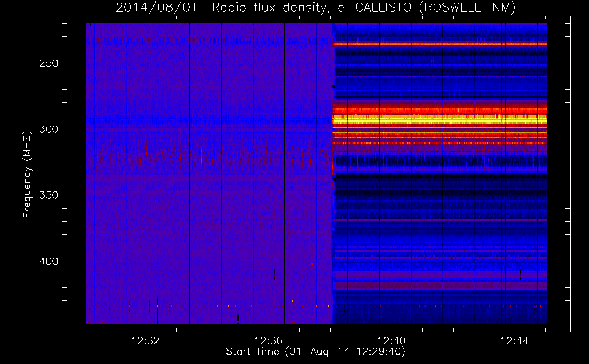Click the 'Frequency (MHZ)' axis label
Viewport: 589px width, 364px height.
(27, 175)
